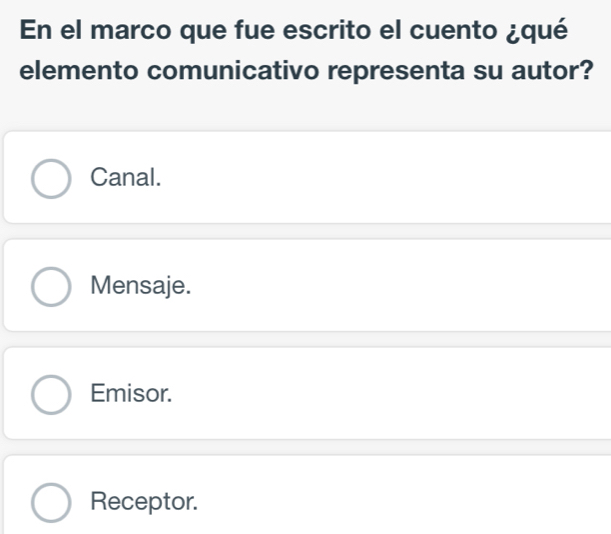Image resolution: width=611 pixels, height=534 pixels.
Task: Click blank space inside the Canal answer card
Action: pyautogui.click(x=400, y=177)
